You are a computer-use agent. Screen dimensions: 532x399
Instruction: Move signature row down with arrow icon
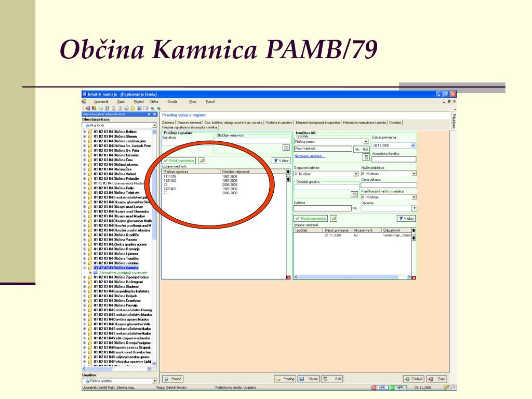coord(288,179)
